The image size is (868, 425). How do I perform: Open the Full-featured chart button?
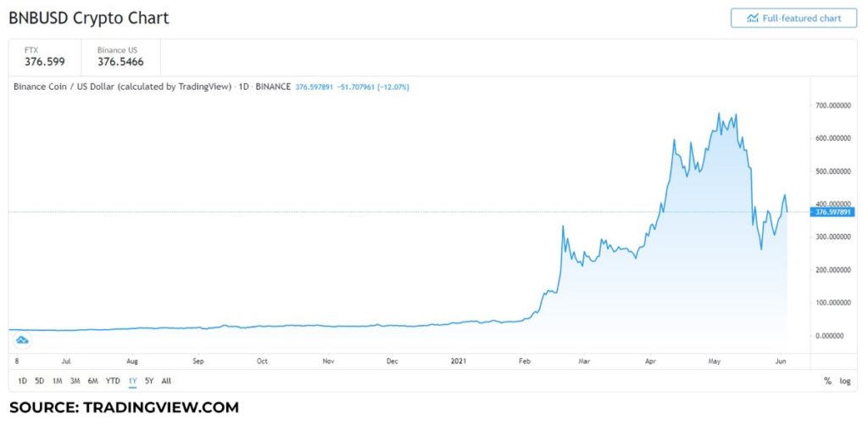point(793,18)
